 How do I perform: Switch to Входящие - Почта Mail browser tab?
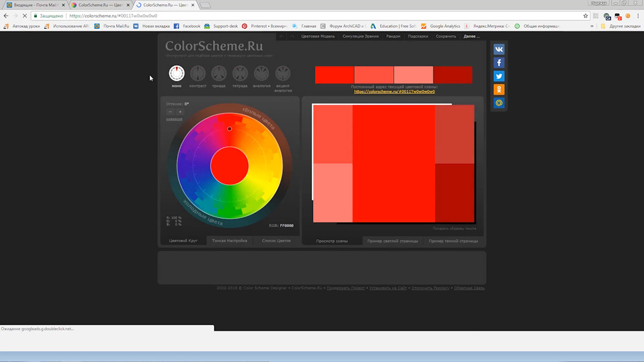(x=35, y=5)
